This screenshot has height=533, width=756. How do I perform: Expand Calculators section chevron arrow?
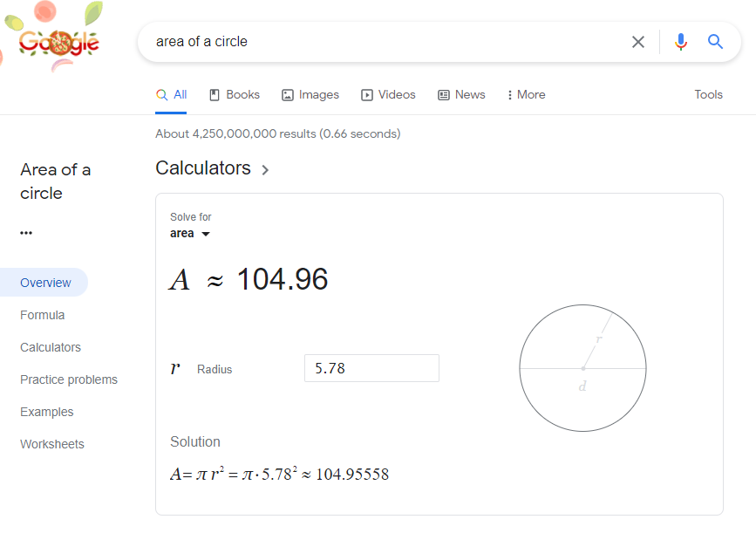pos(265,170)
